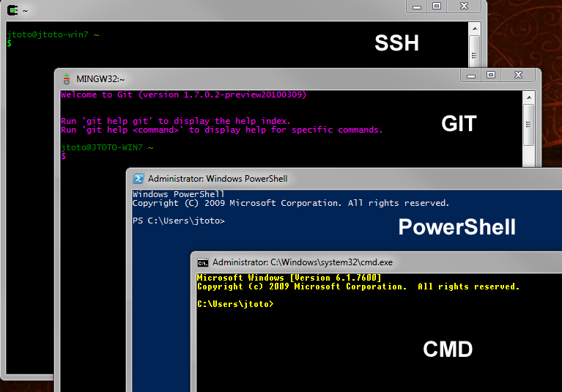
Task: Close the MINGW32 Git window
Action: click(518, 75)
